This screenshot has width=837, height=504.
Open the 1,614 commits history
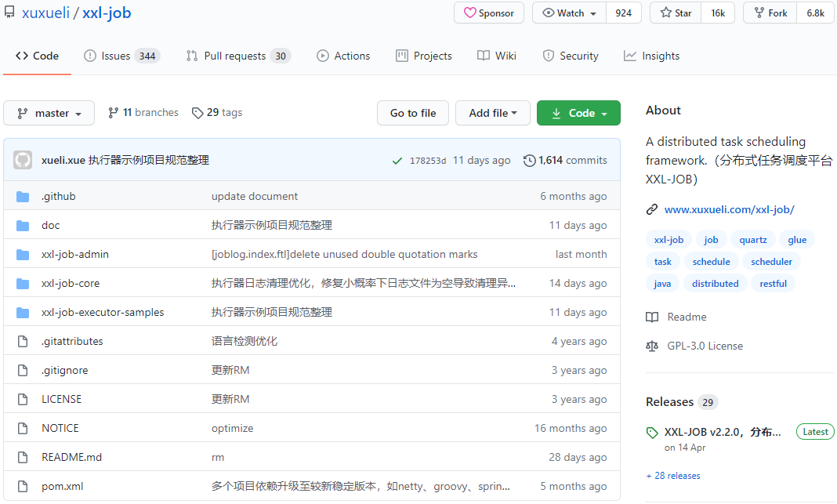pyautogui.click(x=566, y=160)
